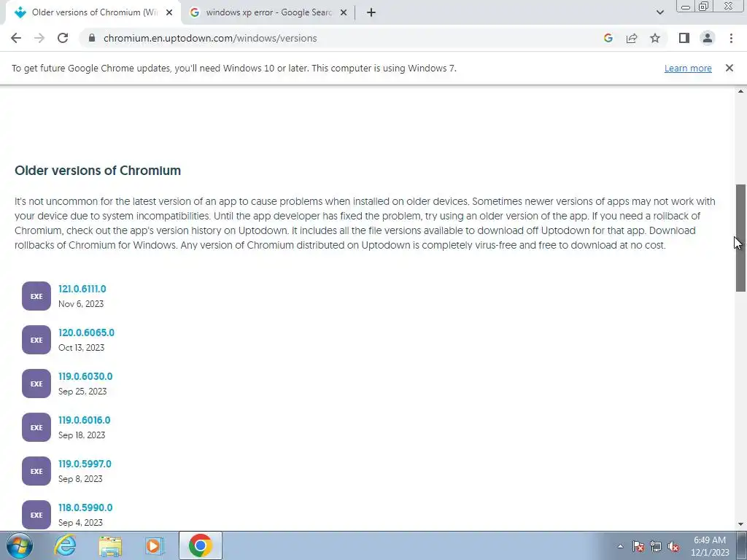Open Windows Media Player from the taskbar

coord(155,545)
